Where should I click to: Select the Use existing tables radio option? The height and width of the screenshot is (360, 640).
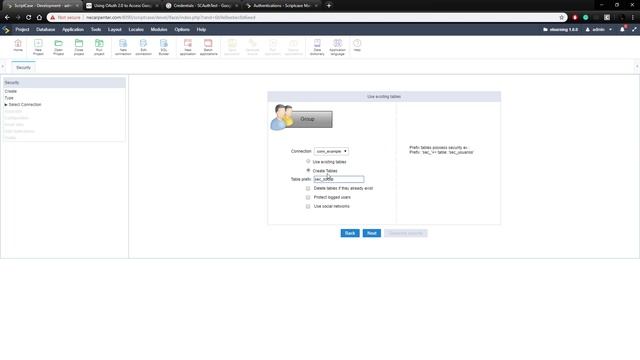308,162
